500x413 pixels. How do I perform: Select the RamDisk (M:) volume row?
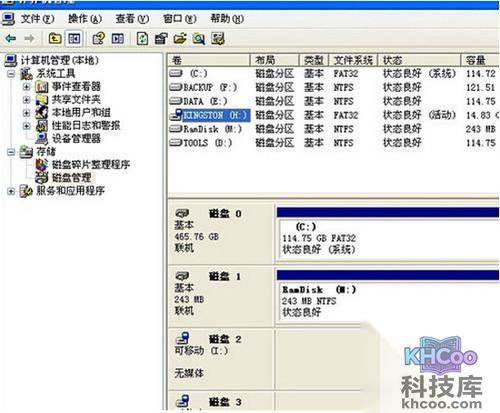tap(333, 129)
